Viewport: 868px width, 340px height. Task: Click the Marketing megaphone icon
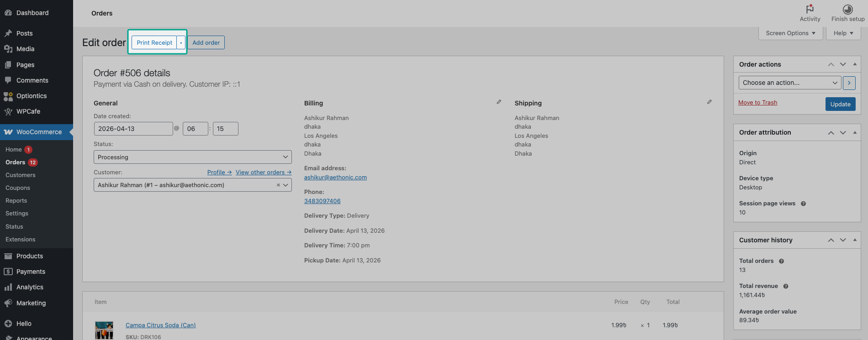(8, 303)
